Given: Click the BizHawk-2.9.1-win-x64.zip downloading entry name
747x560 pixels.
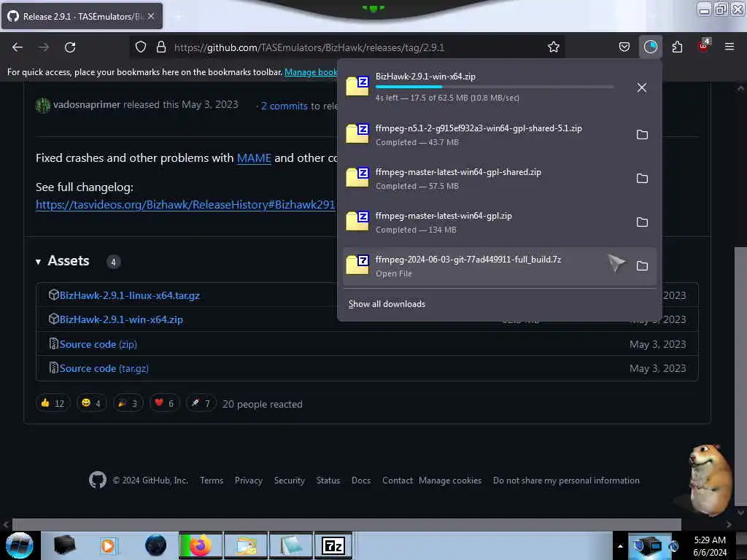Looking at the screenshot, I should tap(425, 76).
